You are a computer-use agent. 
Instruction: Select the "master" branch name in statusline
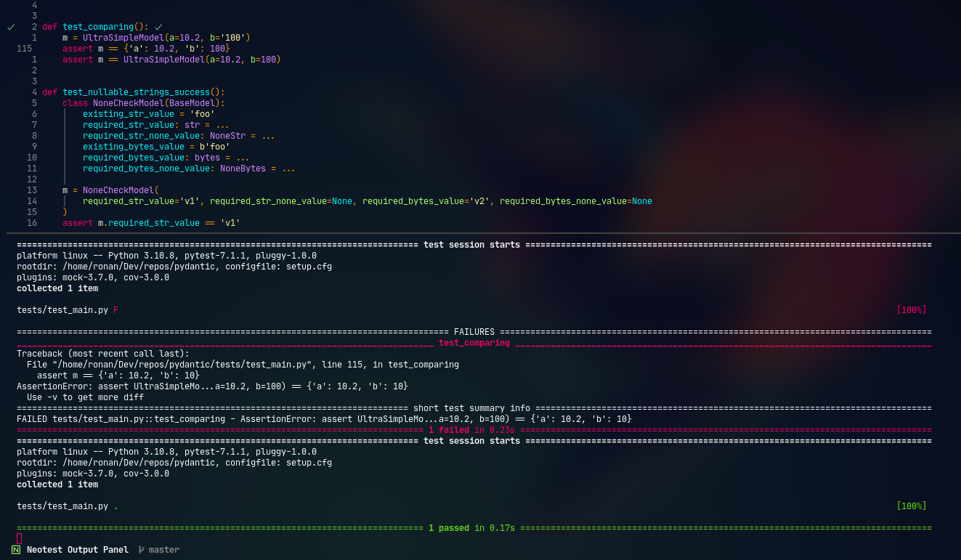163,550
